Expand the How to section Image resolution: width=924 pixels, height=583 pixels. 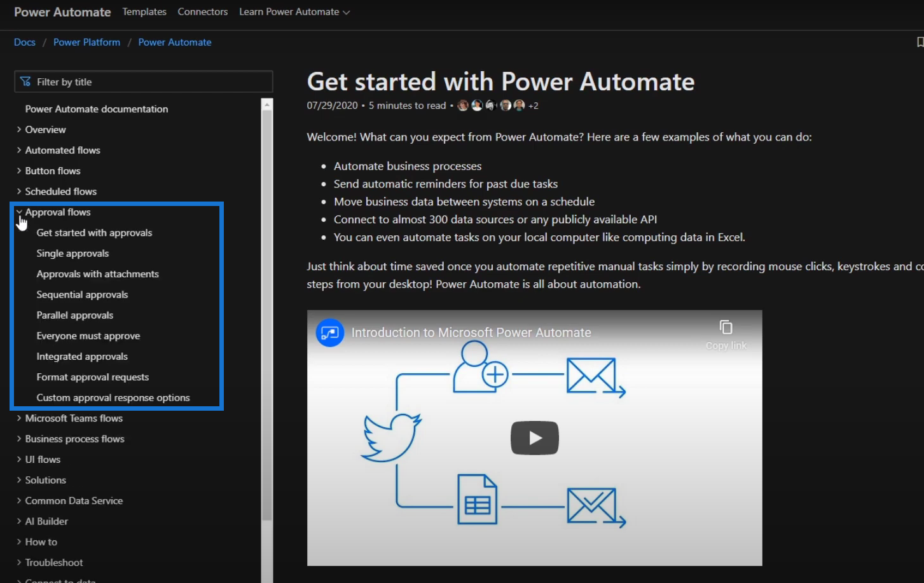pyautogui.click(x=41, y=542)
